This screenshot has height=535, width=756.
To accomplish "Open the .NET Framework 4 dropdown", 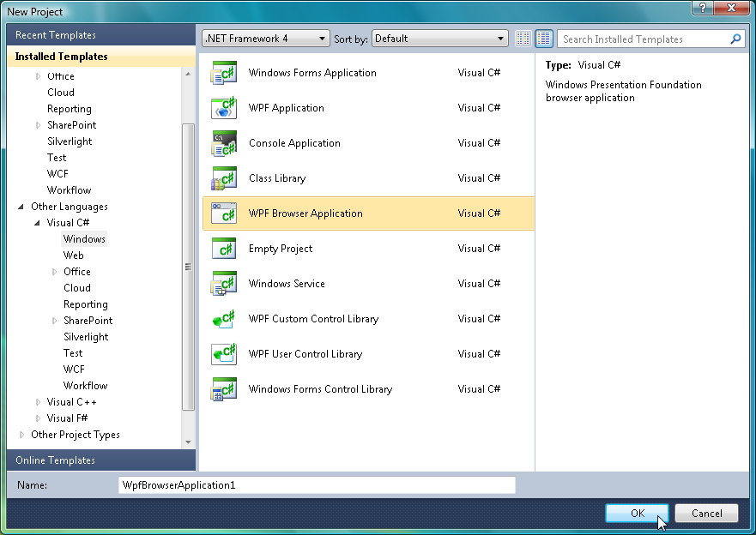I will 266,39.
